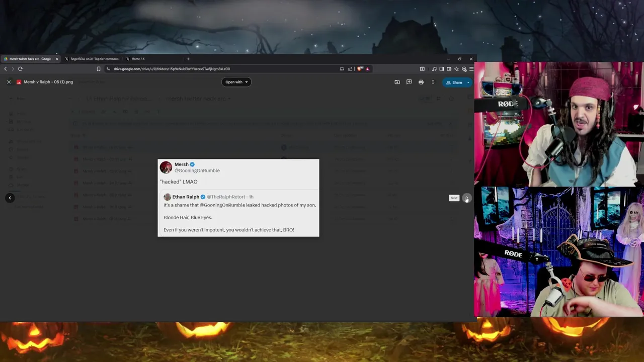Toggle the browser sidebar panel
This screenshot has height=362, width=644.
point(441,69)
